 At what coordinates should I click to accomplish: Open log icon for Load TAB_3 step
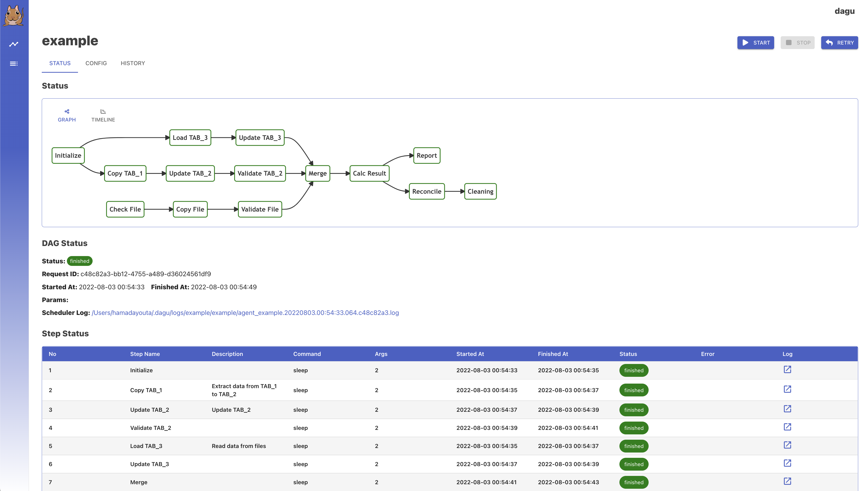point(787,445)
